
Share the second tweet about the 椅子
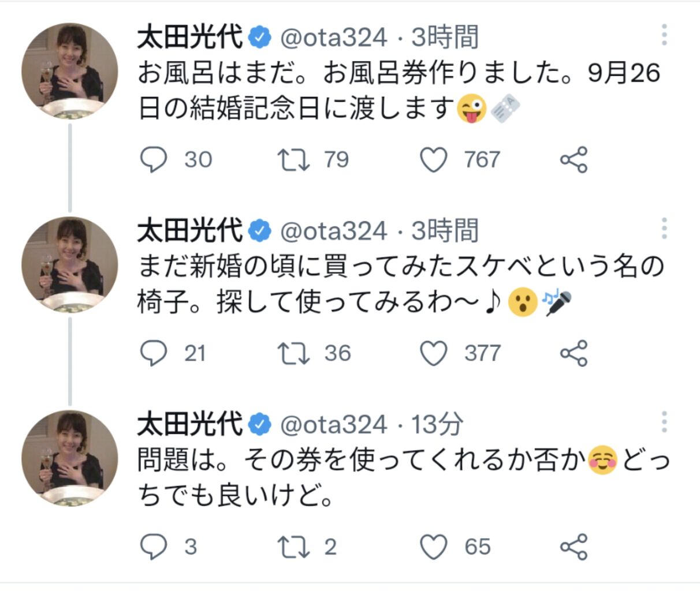[x=574, y=353]
